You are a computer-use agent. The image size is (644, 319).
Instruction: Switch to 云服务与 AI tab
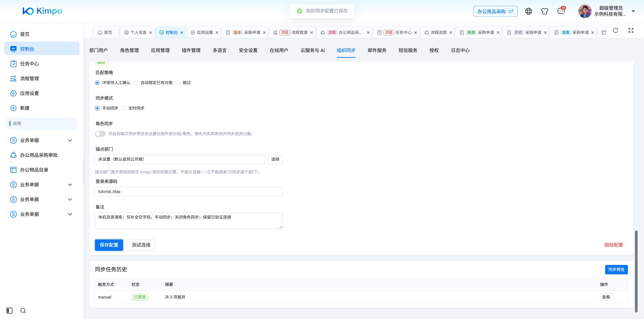(x=313, y=50)
